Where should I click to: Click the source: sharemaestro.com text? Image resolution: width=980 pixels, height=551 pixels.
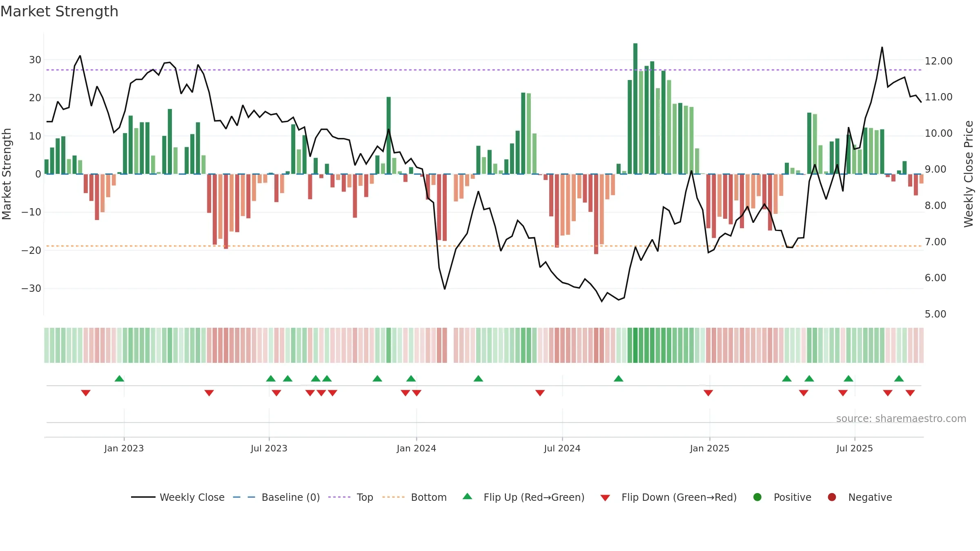[x=901, y=418]
